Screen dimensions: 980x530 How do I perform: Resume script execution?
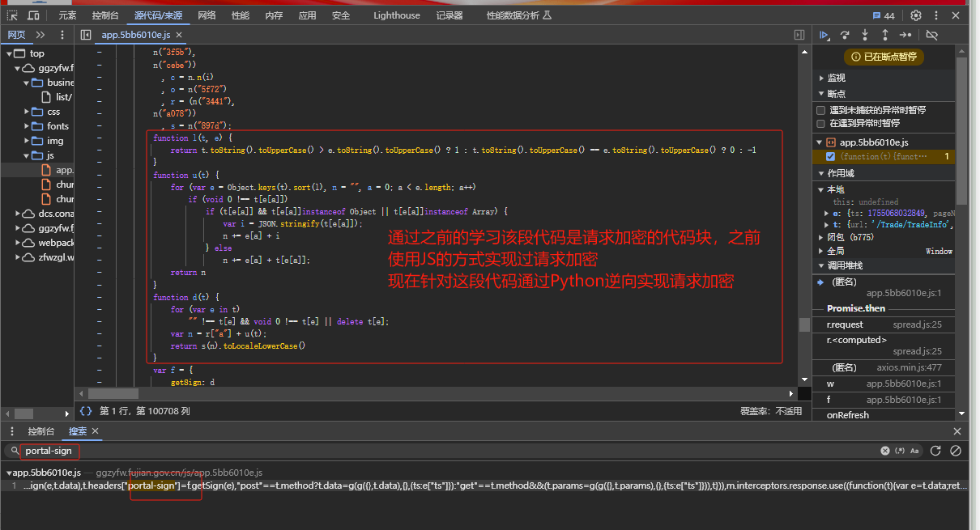824,35
